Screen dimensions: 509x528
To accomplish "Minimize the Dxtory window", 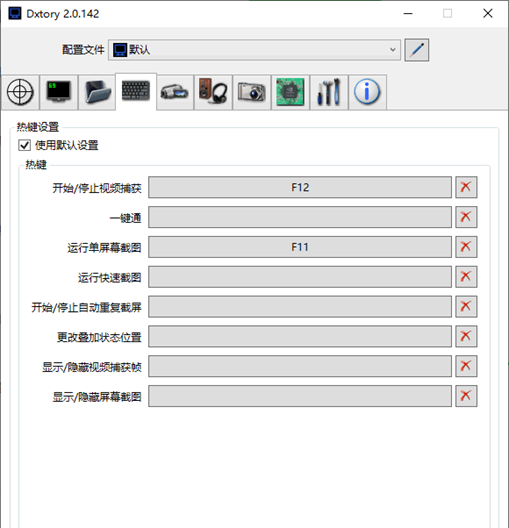I will pyautogui.click(x=408, y=14).
